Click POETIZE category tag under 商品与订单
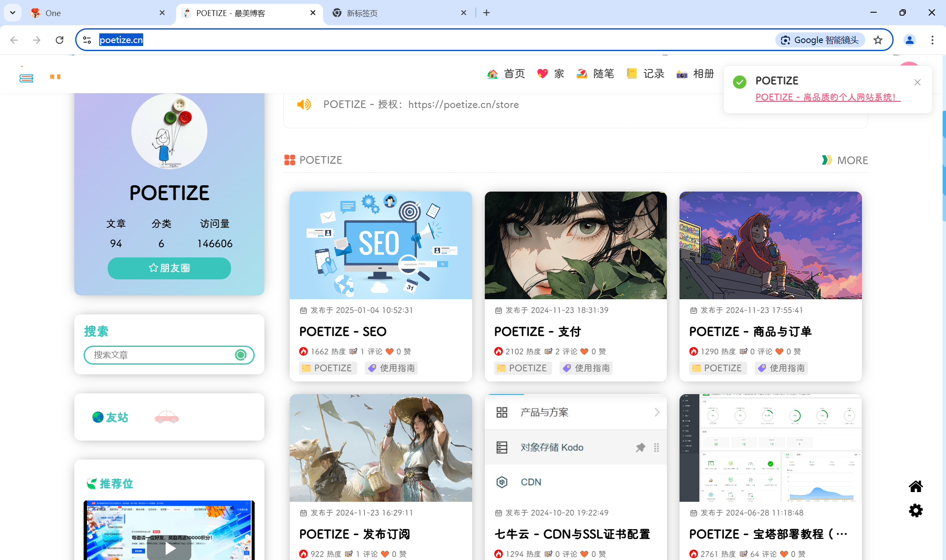 718,368
